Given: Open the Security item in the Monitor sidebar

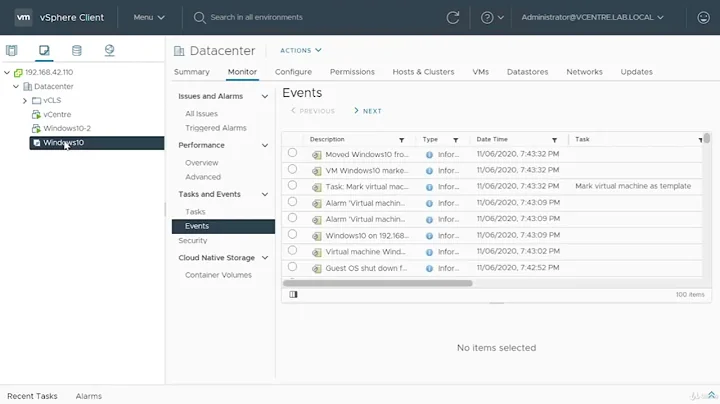Looking at the screenshot, I should click(x=192, y=241).
